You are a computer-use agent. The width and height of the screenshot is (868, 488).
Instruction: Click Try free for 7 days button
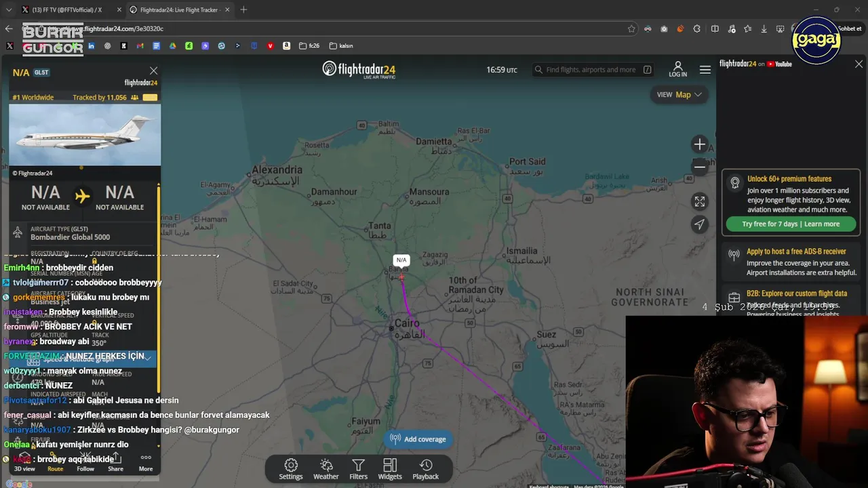[791, 224]
